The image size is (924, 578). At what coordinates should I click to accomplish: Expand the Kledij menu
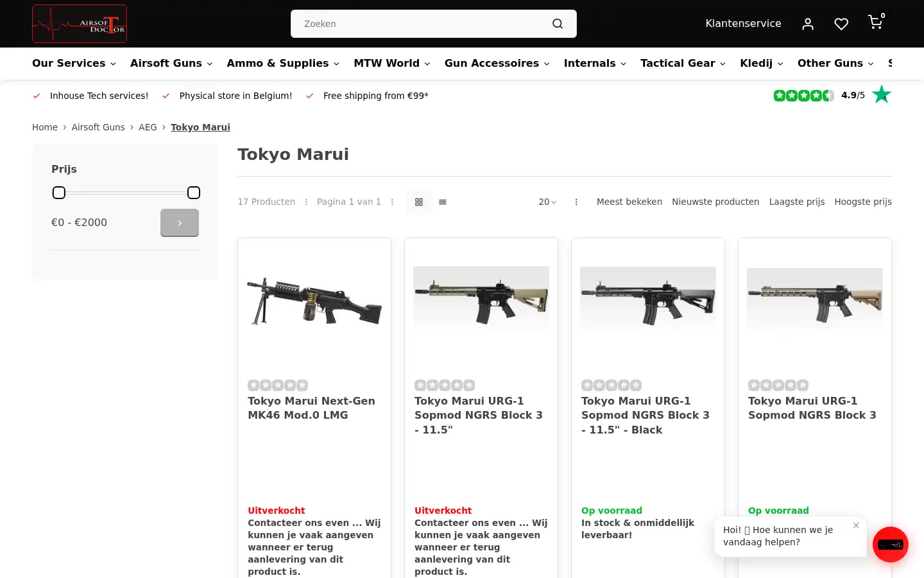pos(762,63)
